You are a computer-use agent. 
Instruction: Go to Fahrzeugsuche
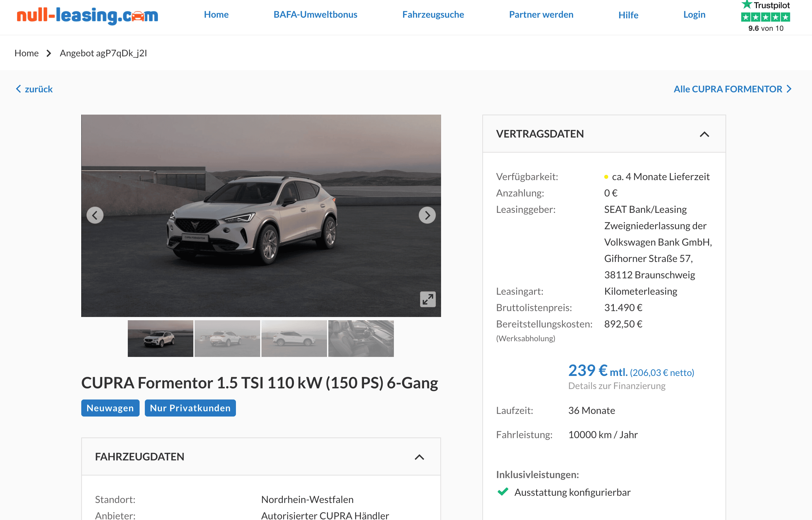(433, 14)
